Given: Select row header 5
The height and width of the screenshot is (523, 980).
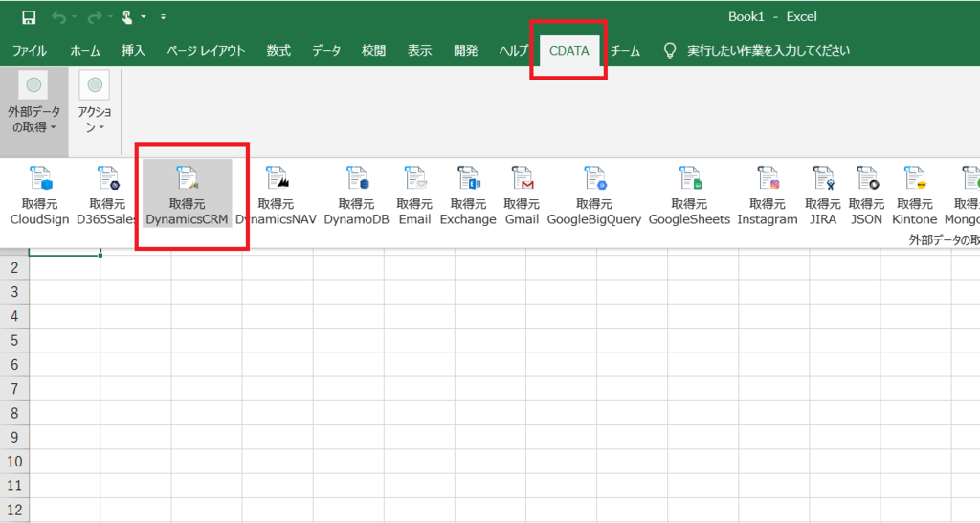Looking at the screenshot, I should click(14, 341).
